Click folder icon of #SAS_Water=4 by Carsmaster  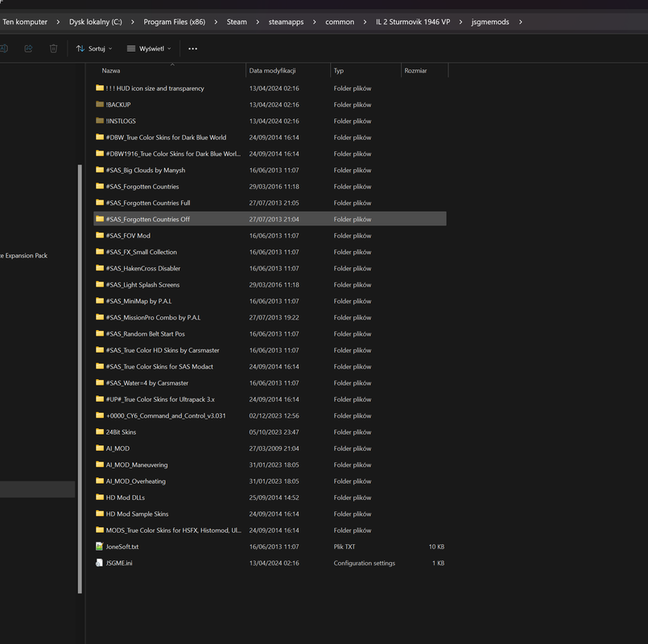click(x=100, y=382)
